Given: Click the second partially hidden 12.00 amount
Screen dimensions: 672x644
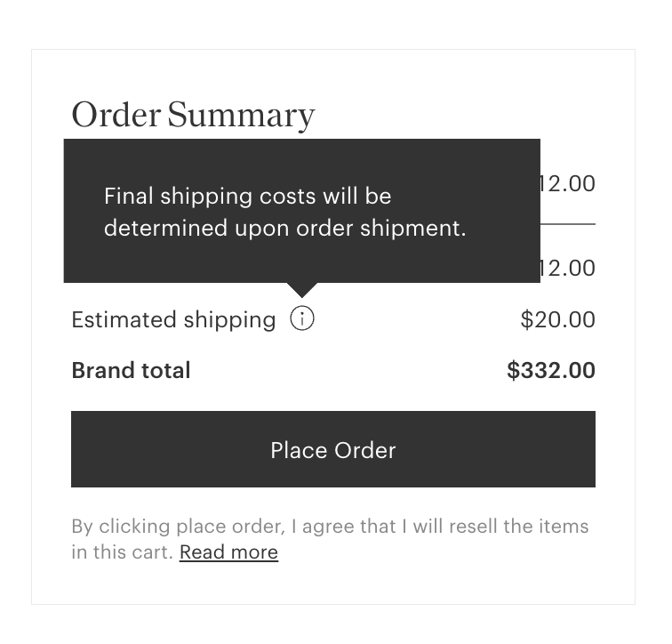Looking at the screenshot, I should pyautogui.click(x=568, y=268).
